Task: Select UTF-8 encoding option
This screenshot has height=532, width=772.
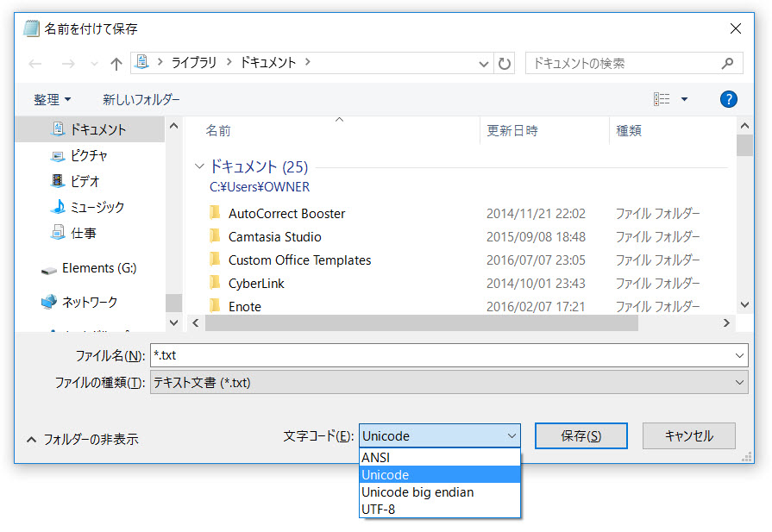Action: point(379,509)
